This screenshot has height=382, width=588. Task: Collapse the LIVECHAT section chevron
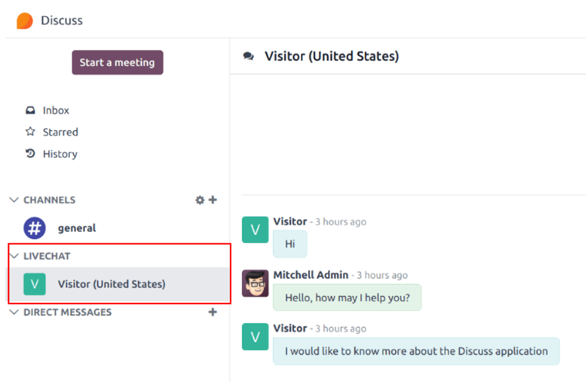tap(14, 256)
